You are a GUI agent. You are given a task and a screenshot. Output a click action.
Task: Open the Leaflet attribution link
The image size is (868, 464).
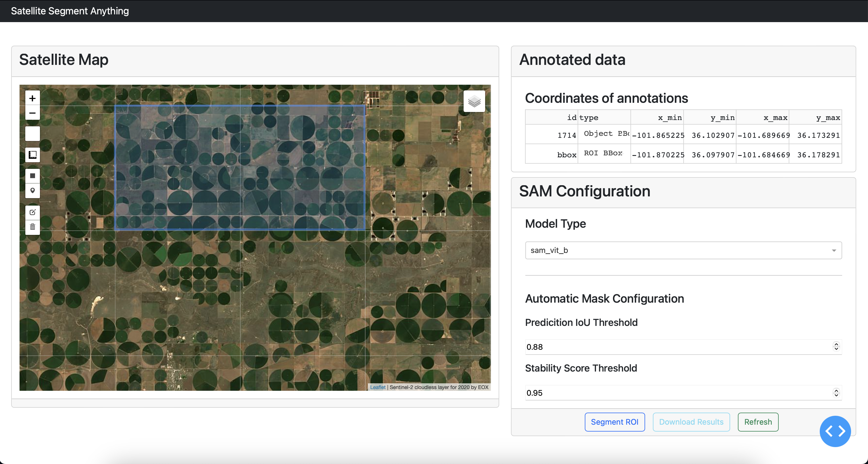377,387
